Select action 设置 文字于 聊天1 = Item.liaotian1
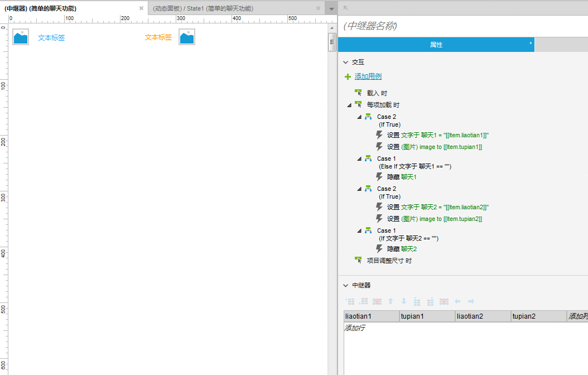 [438, 135]
